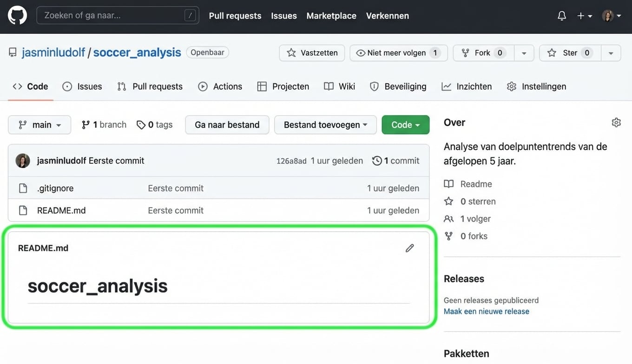Edit README.md with the pencil icon
Image resolution: width=632 pixels, height=364 pixels.
tap(409, 248)
